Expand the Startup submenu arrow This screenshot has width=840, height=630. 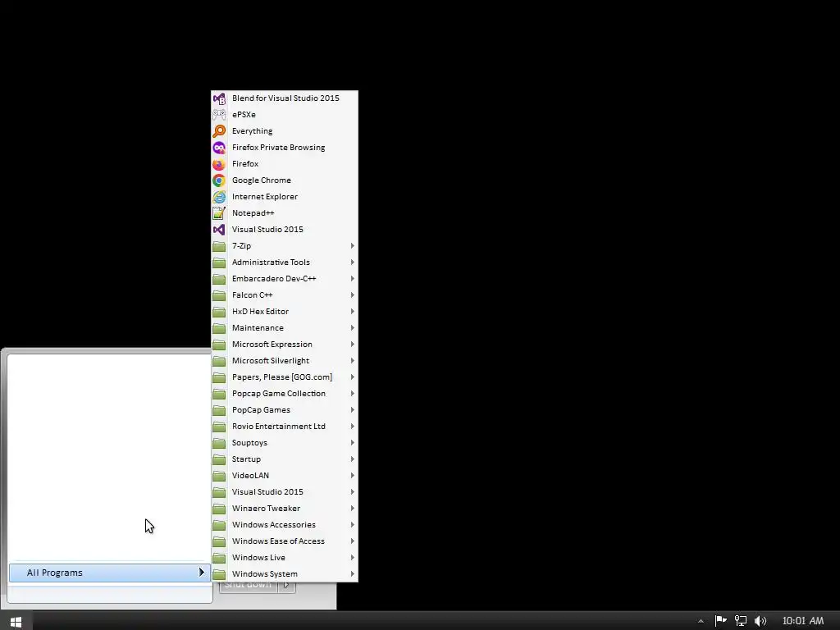click(353, 459)
